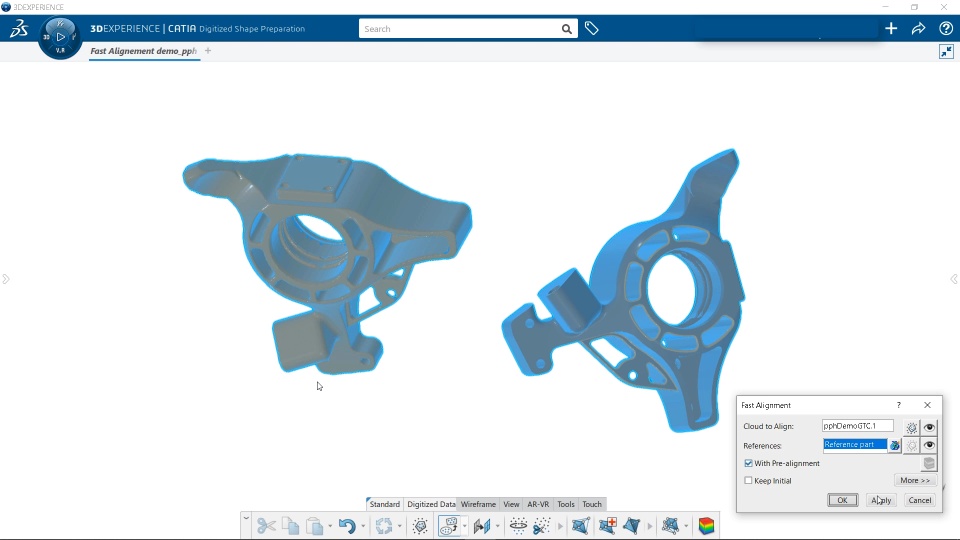Select the cloud polygon activation tool

coord(420,525)
